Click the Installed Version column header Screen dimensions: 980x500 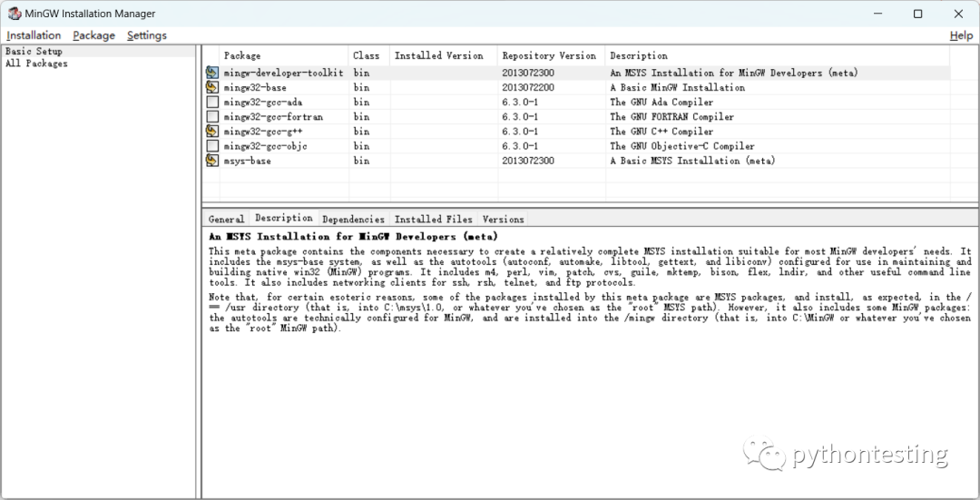click(x=444, y=55)
